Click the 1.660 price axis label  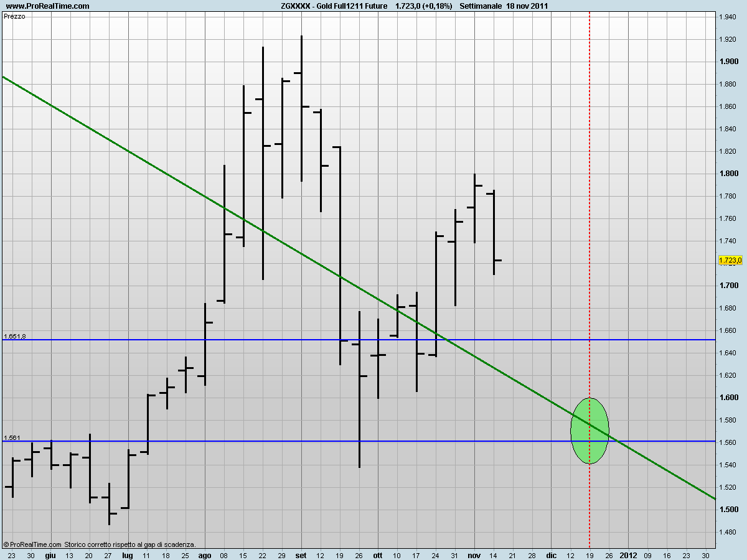tap(728, 330)
